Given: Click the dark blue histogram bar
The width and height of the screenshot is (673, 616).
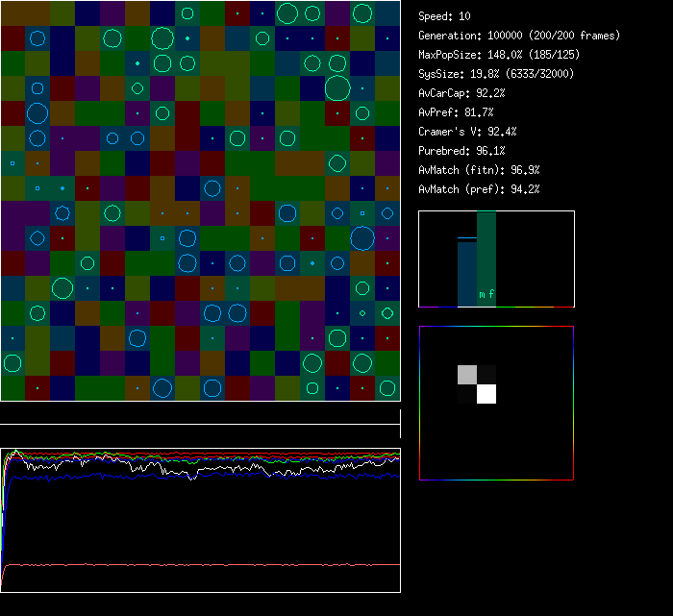Looking at the screenshot, I should coord(466,274).
